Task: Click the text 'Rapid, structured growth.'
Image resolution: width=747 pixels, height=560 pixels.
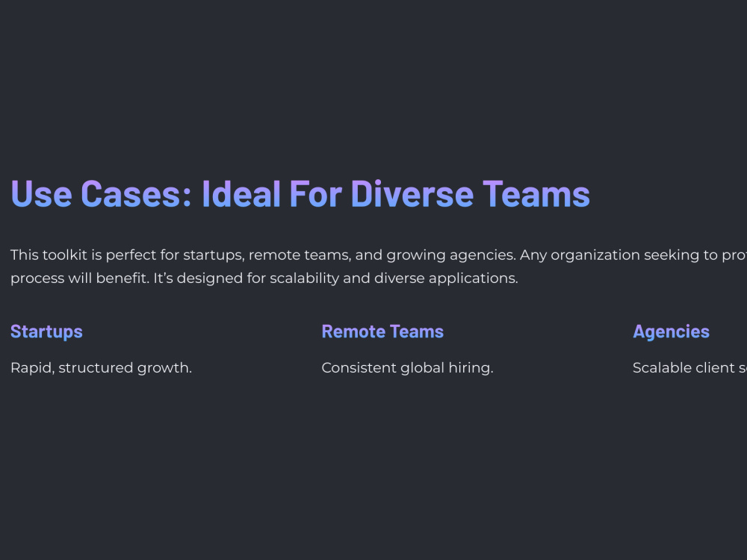Action: [x=101, y=367]
